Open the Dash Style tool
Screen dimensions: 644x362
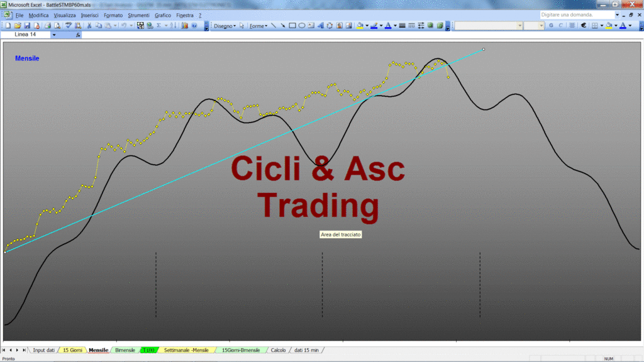coord(411,25)
